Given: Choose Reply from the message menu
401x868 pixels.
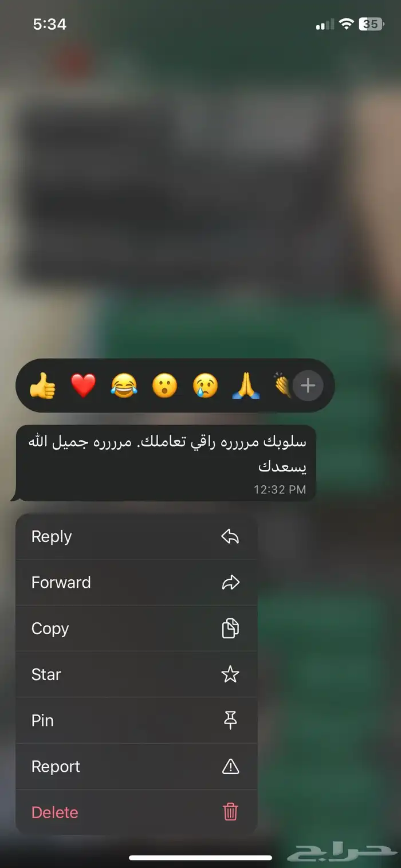Looking at the screenshot, I should (136, 536).
